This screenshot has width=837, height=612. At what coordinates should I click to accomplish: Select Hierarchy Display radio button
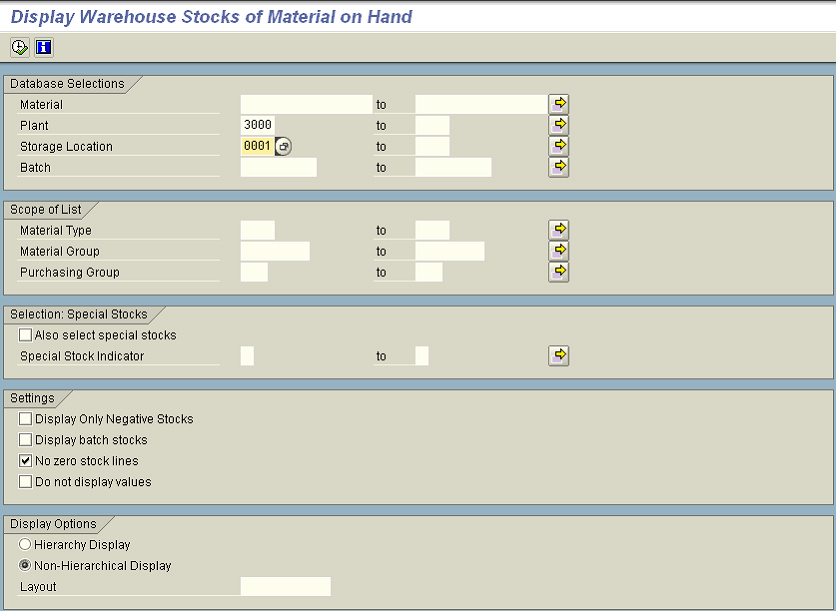click(x=26, y=545)
